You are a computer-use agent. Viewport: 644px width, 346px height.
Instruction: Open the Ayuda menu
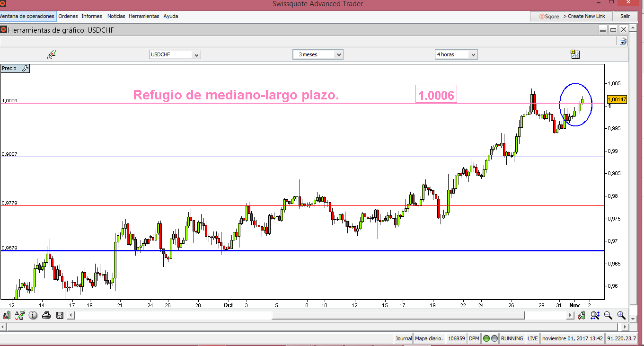point(171,16)
